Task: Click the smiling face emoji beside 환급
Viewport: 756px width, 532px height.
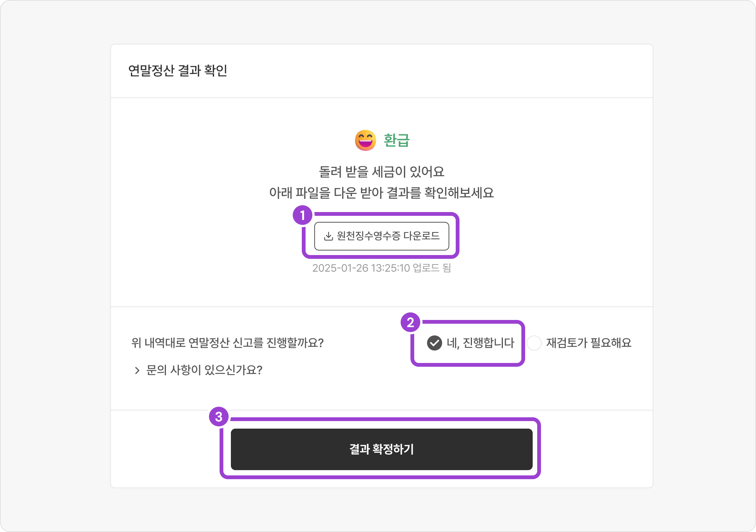Action: (x=366, y=140)
